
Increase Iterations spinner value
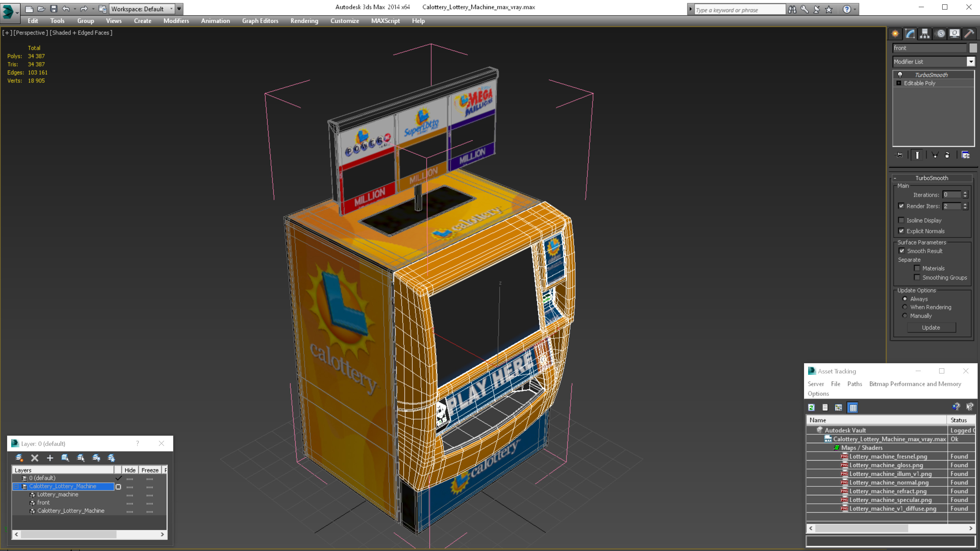click(x=965, y=193)
